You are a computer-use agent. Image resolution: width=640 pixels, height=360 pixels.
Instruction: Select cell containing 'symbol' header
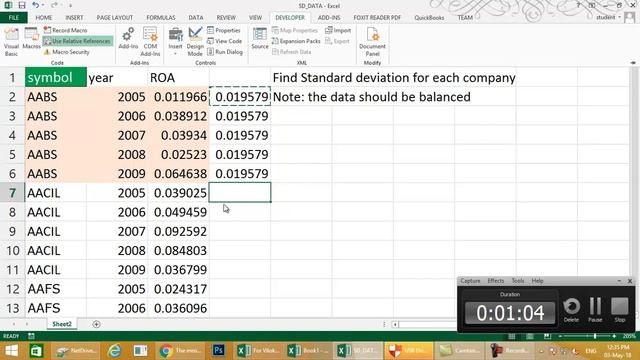click(x=56, y=78)
